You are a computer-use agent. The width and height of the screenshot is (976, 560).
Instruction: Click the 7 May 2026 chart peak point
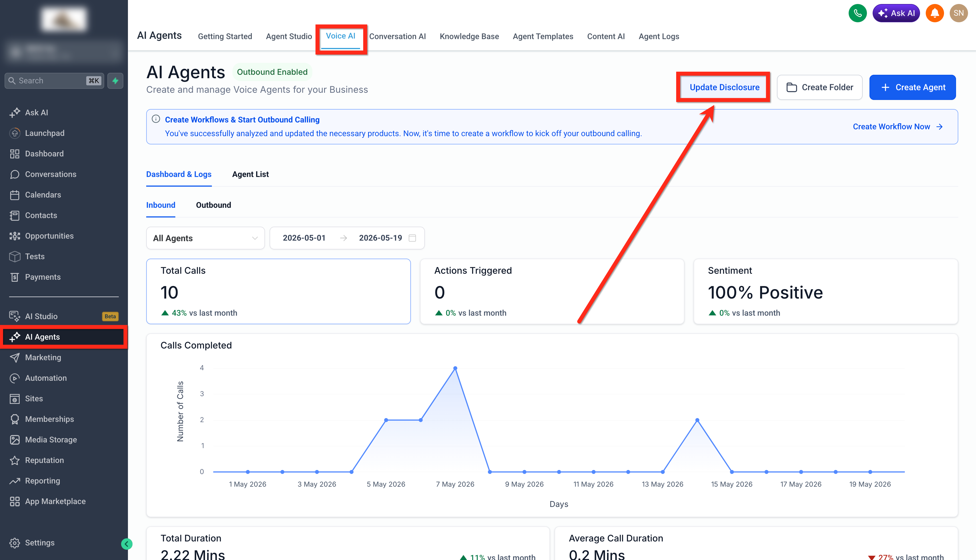pyautogui.click(x=455, y=368)
